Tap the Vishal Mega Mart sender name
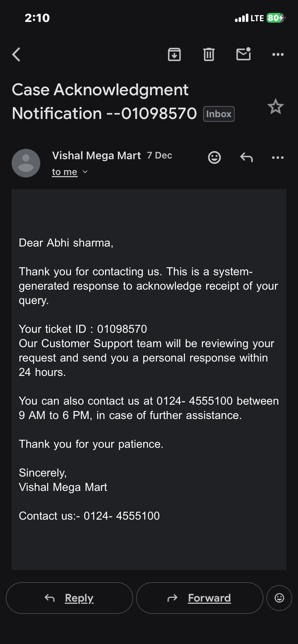 96,156
